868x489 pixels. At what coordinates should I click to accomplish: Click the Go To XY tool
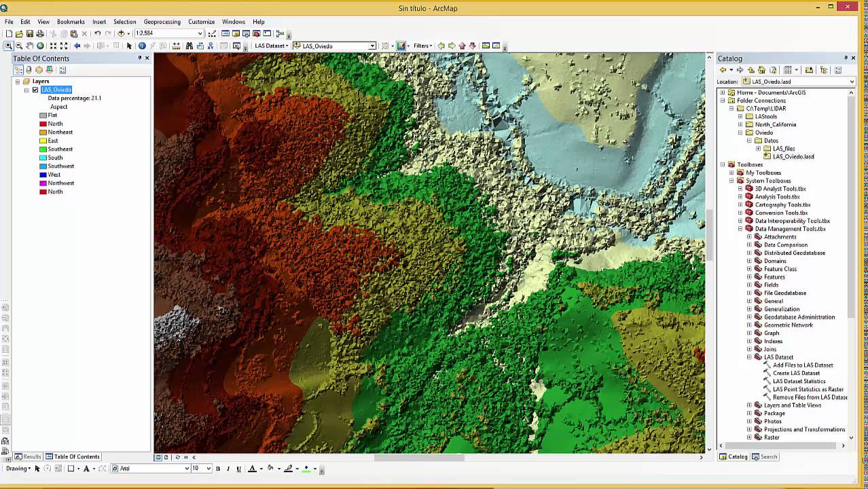[x=211, y=46]
